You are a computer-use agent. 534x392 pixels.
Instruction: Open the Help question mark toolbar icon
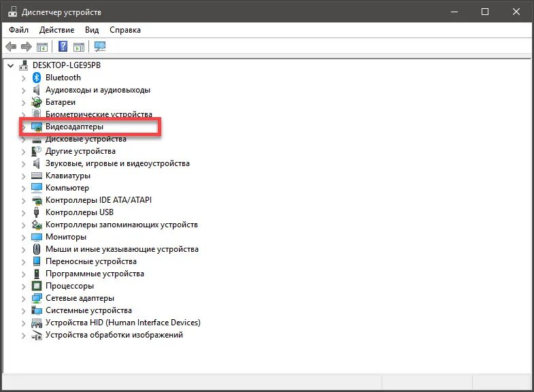click(63, 46)
